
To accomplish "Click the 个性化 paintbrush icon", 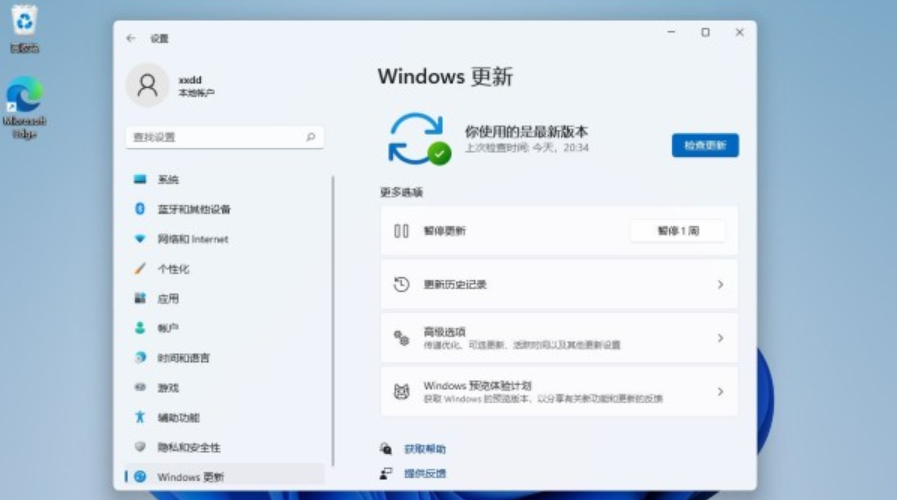I will tap(140, 268).
